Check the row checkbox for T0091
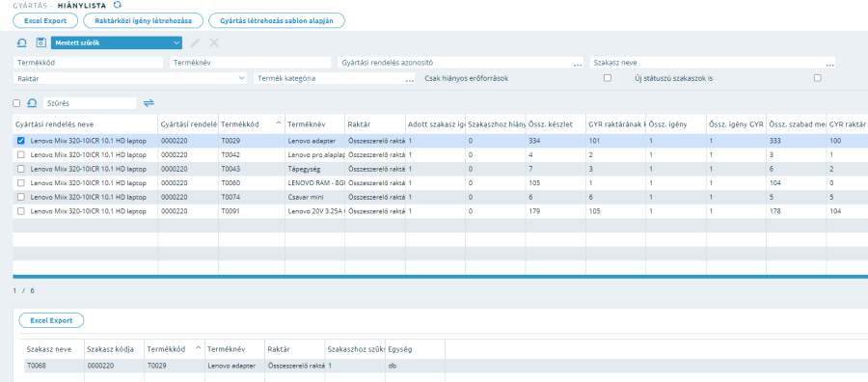This screenshot has height=382, width=868. pyautogui.click(x=21, y=211)
